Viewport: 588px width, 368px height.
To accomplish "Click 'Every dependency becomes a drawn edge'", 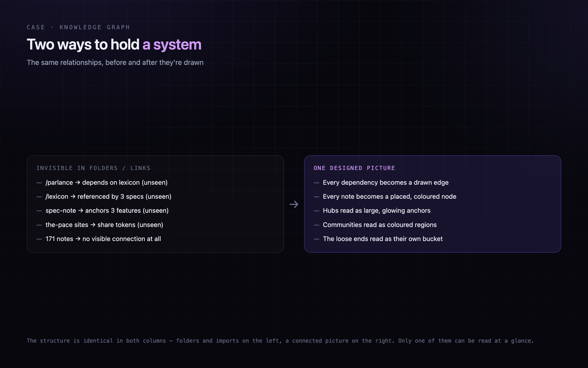I will click(386, 183).
